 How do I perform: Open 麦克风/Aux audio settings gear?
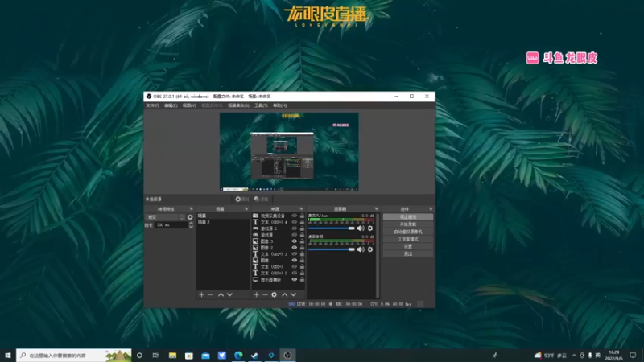pos(370,228)
